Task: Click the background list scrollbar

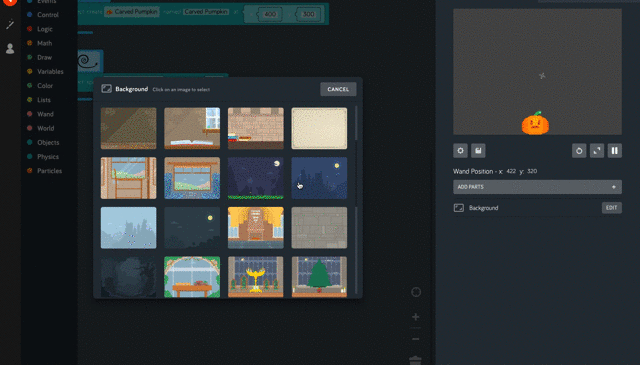Action: tap(356, 122)
